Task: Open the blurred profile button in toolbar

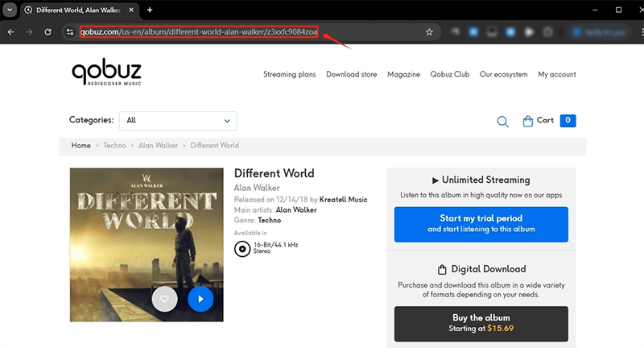Action: (x=600, y=32)
